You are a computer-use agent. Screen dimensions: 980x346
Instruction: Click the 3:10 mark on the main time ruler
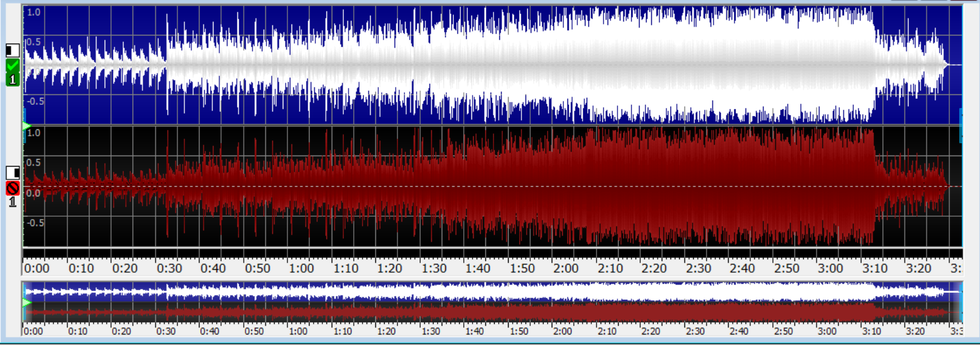[874, 269]
